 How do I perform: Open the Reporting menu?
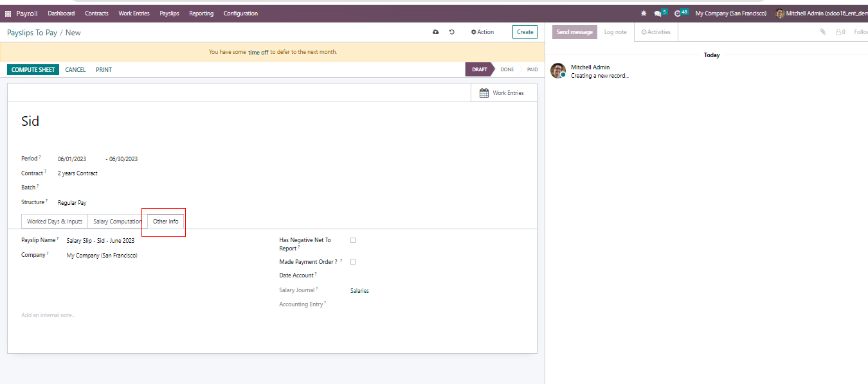[201, 13]
